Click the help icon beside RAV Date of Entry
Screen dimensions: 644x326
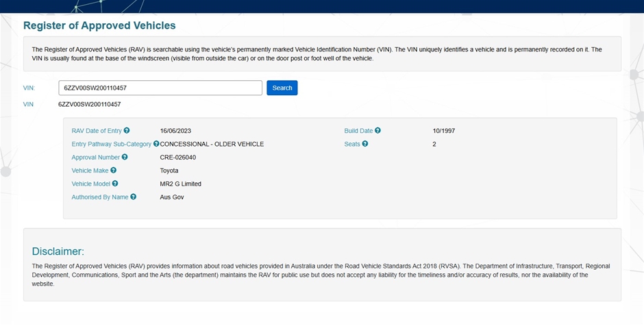[x=127, y=131]
